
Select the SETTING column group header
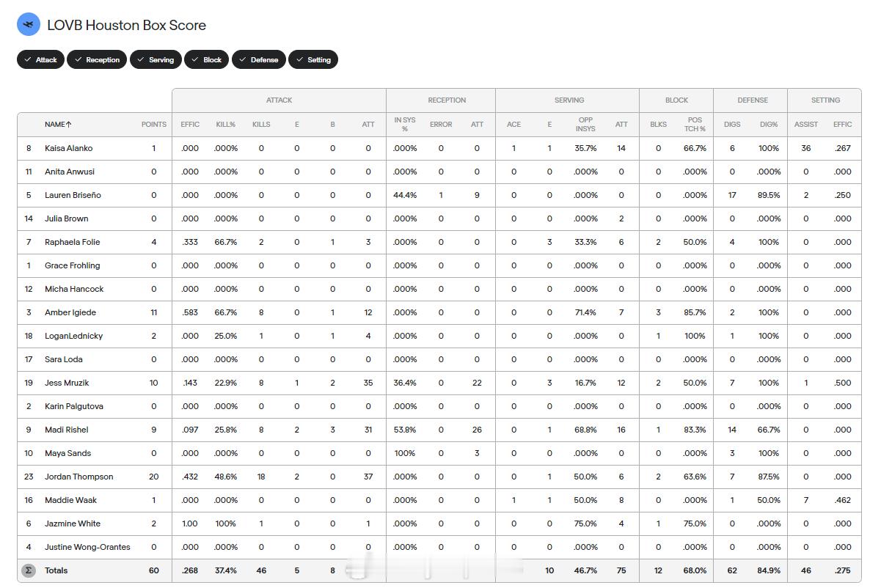tap(825, 100)
